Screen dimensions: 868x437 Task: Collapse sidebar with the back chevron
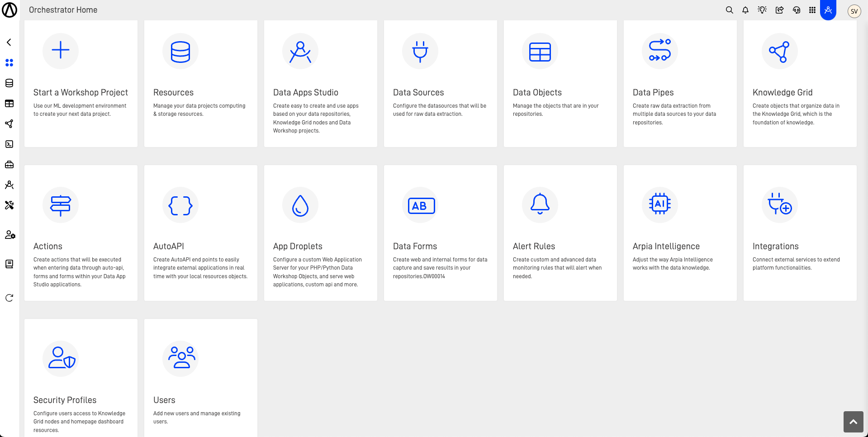(x=9, y=42)
